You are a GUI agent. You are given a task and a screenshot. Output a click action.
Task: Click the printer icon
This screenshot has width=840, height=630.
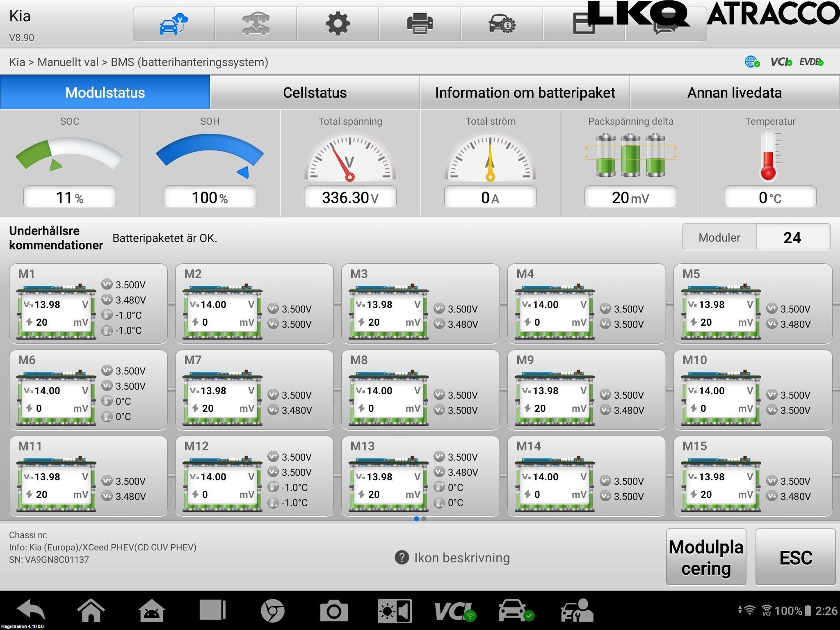[x=420, y=24]
